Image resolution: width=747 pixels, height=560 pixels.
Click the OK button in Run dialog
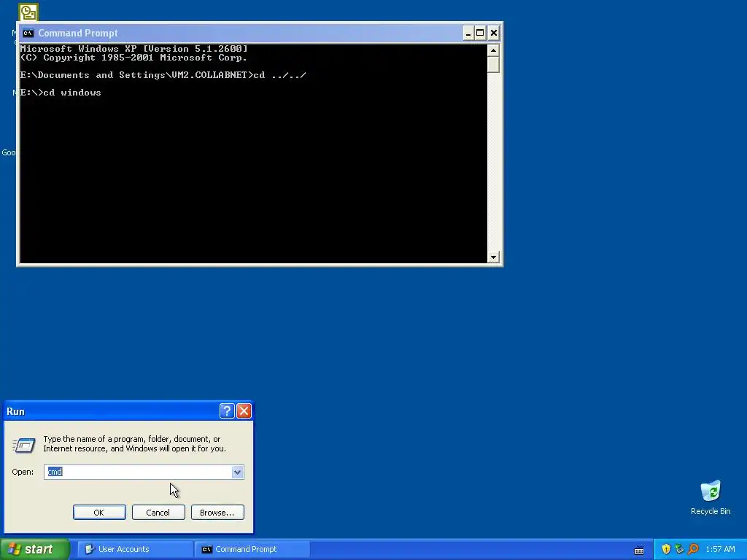point(99,513)
